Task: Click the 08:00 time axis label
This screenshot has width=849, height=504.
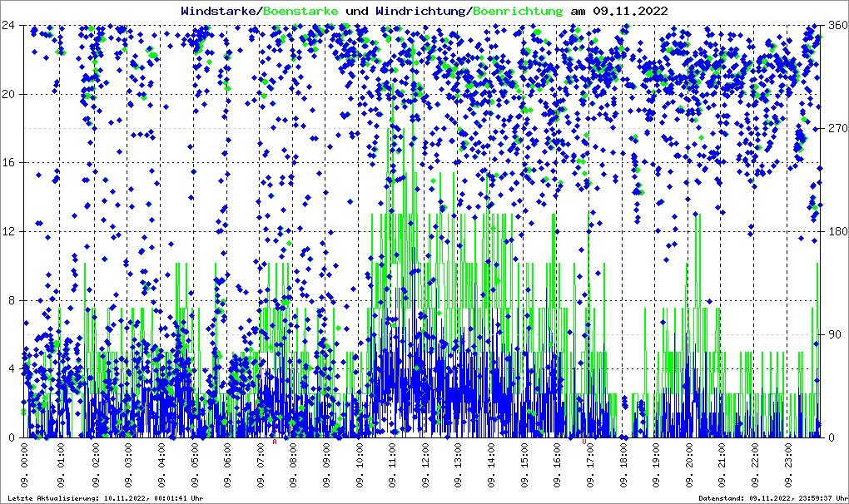Action: coord(294,466)
